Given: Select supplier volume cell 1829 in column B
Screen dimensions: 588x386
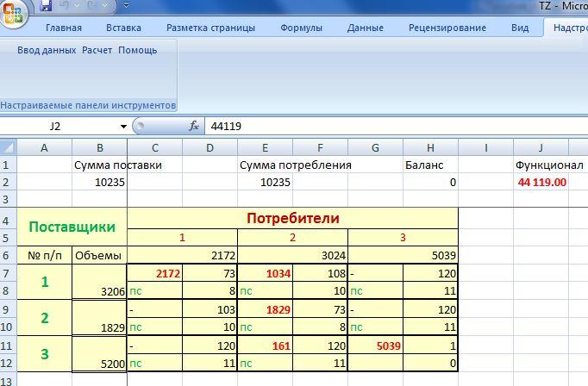Looking at the screenshot, I should [x=99, y=318].
